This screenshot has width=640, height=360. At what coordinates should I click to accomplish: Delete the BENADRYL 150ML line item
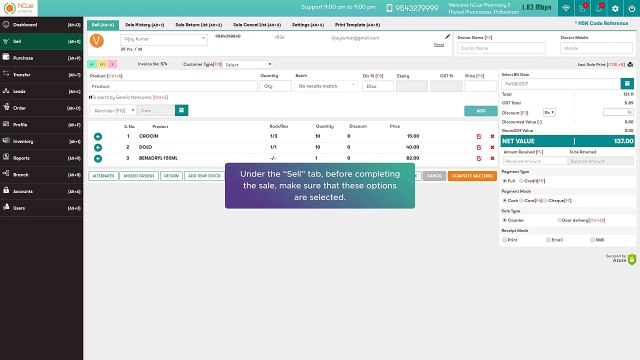[492, 158]
